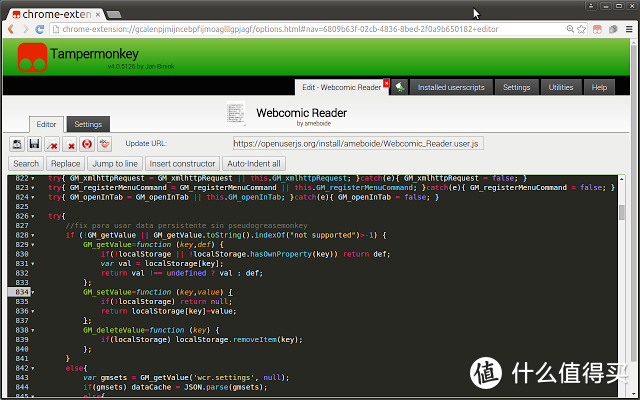Viewport: 640px width, 400px height.
Task: Click the zoom magnifier icon in address bar
Action: (x=570, y=29)
